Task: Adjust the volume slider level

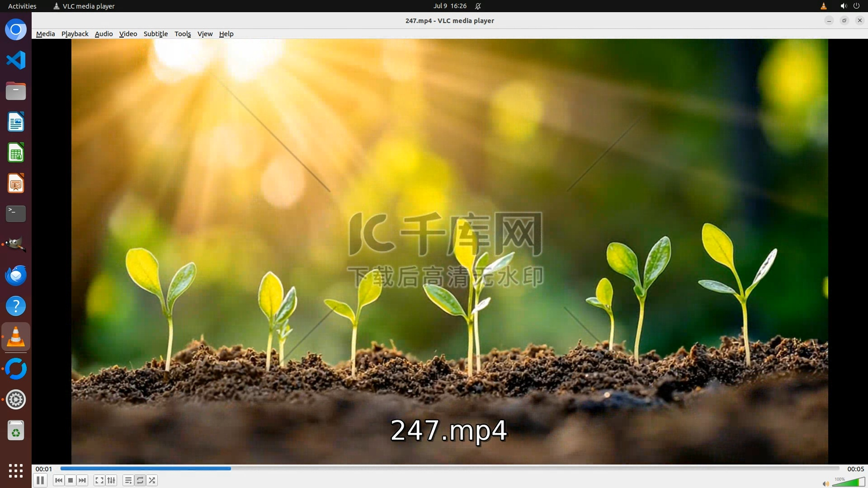Action: (848, 483)
